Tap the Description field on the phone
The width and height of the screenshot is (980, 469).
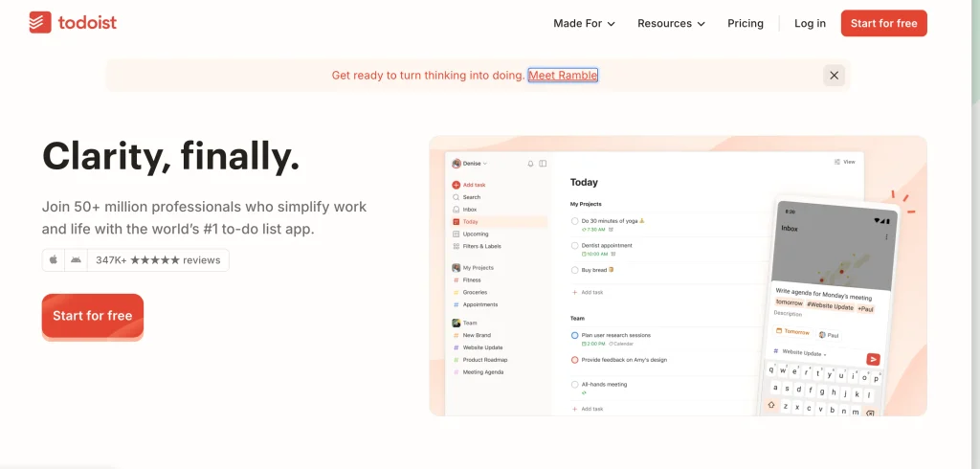coord(789,313)
